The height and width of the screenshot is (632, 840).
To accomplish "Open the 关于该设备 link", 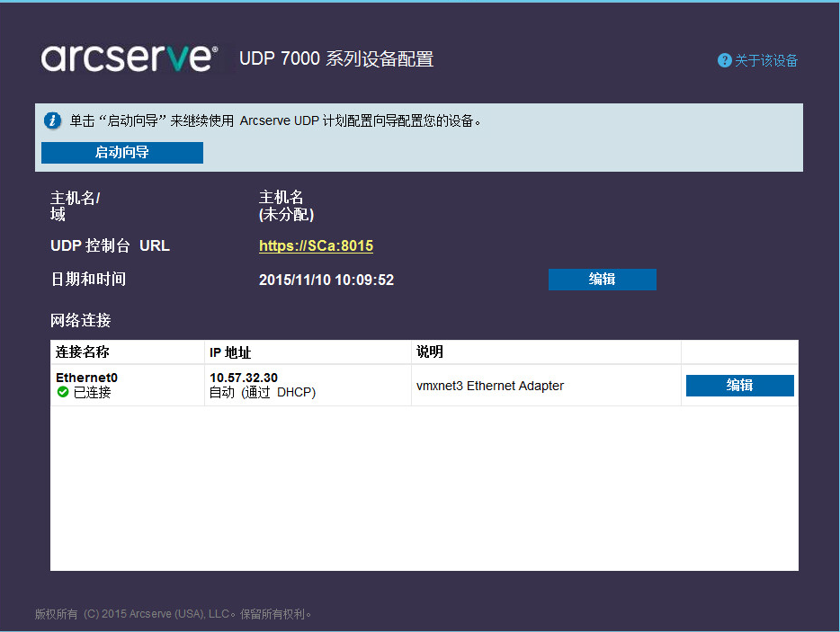I will point(765,60).
